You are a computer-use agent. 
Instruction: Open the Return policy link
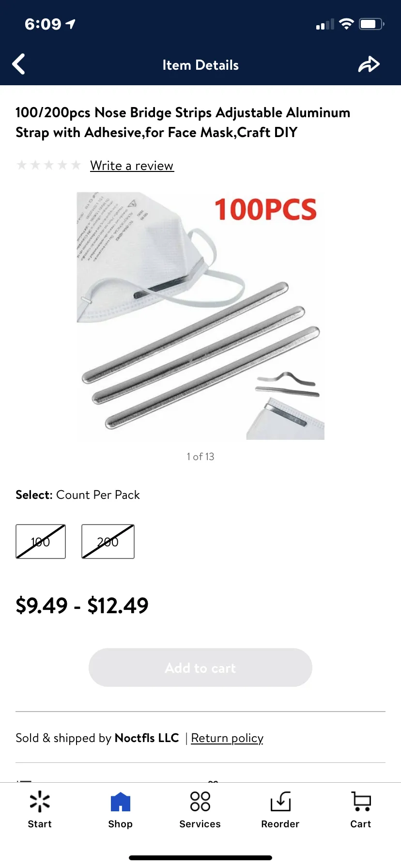[x=227, y=738]
